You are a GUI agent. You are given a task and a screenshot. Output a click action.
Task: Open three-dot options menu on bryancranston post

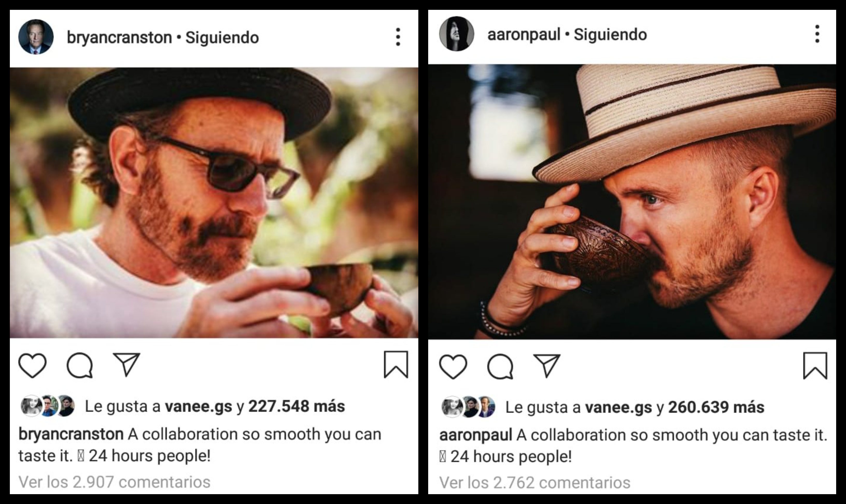(x=398, y=37)
